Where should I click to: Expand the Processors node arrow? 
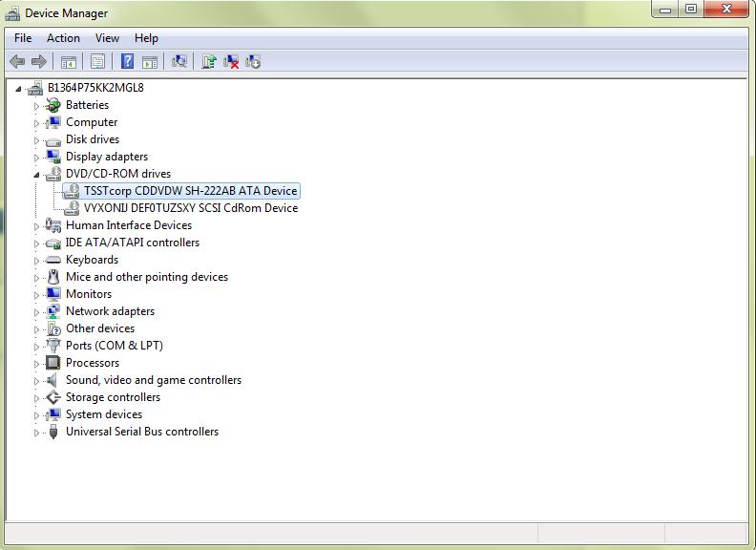[36, 364]
